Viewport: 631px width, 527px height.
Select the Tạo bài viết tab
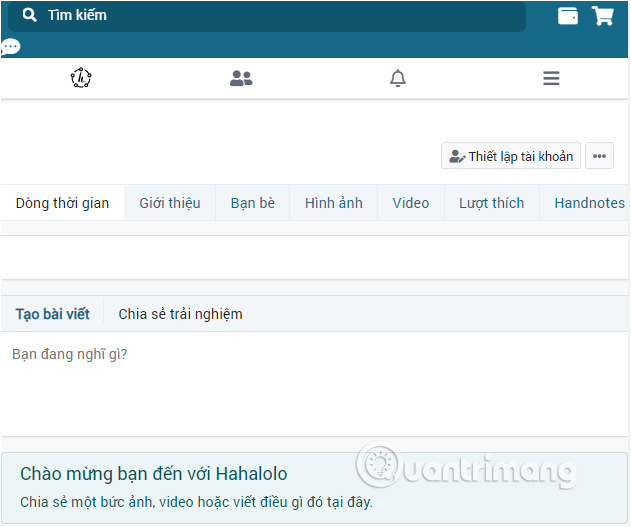[52, 314]
